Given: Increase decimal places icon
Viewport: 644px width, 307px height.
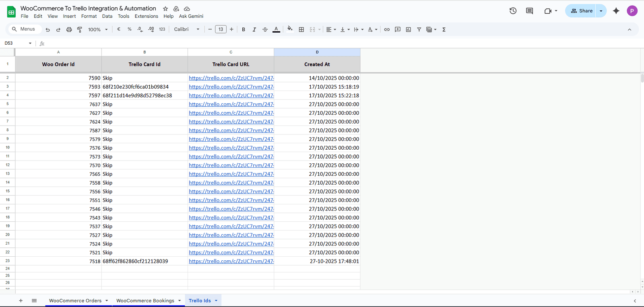Looking at the screenshot, I should 151,29.
